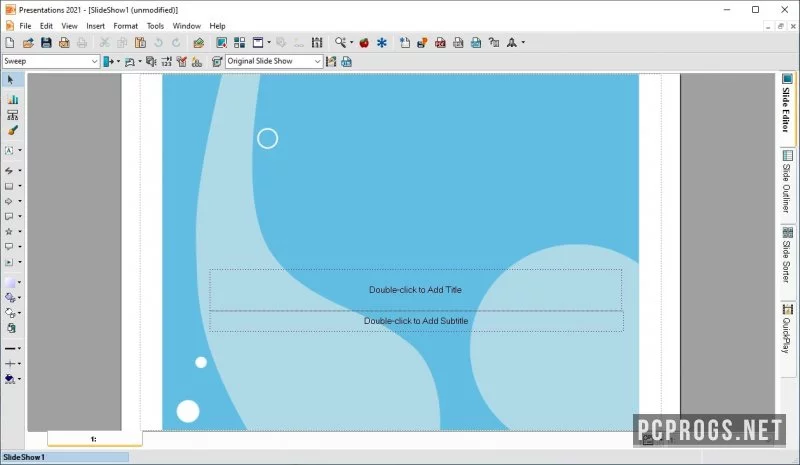The height and width of the screenshot is (465, 800).
Task: Open the Window menu
Action: tap(186, 26)
